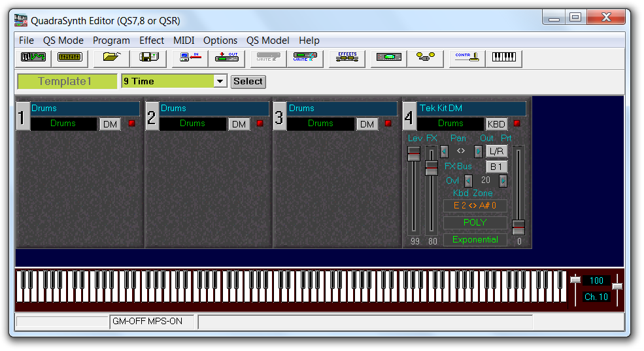Click the MIDI OUT send toolbar icon
Screen dimensions: 644x351
226,58
